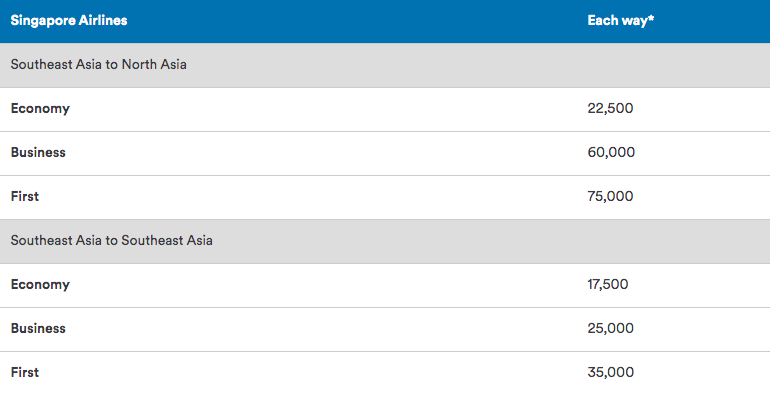Select the 75,000 miles value

click(x=610, y=197)
